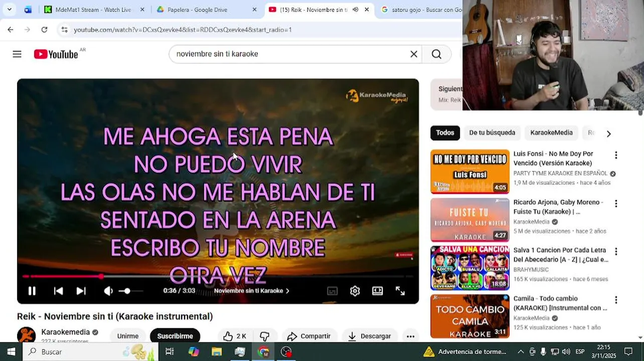The width and height of the screenshot is (644, 361).
Task: Enter fullscreen mode in player
Action: [x=400, y=291]
